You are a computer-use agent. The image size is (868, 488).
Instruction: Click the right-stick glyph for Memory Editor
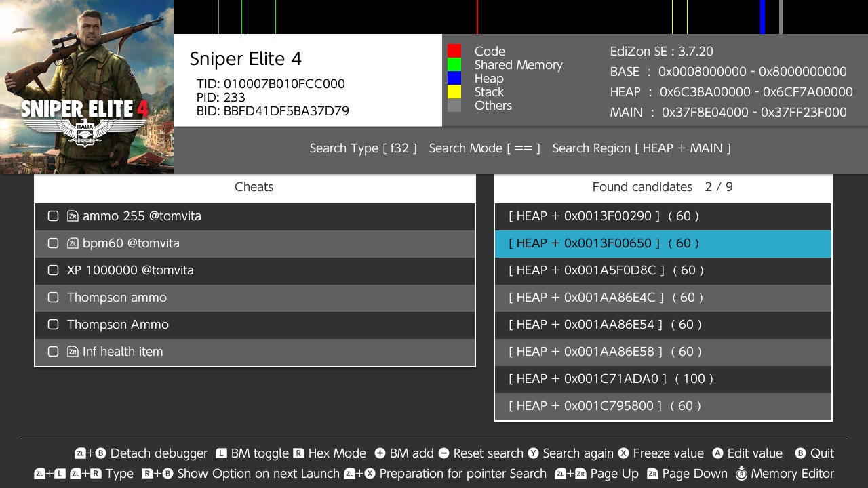[741, 473]
